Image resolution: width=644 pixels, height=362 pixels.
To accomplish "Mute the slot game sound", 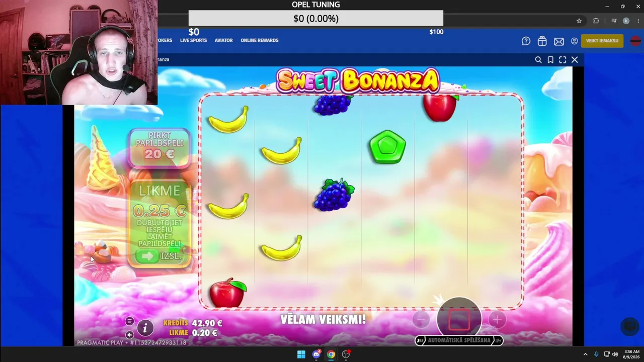I will point(129,334).
